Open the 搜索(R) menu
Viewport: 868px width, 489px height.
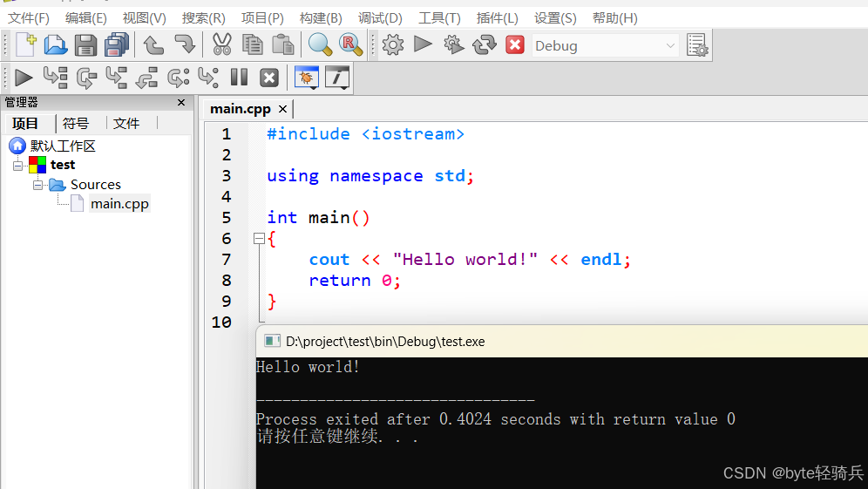[203, 18]
